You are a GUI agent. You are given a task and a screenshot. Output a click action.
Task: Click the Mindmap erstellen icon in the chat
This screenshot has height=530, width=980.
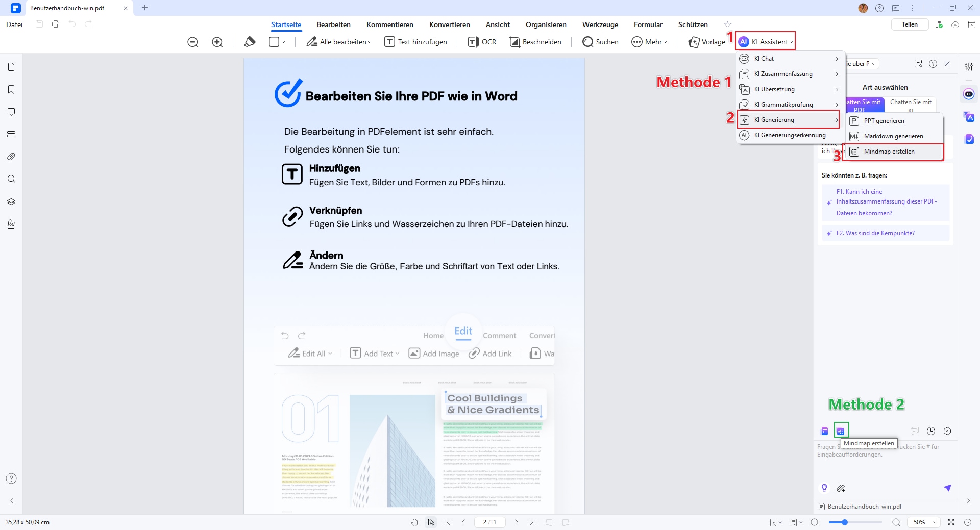pos(840,431)
